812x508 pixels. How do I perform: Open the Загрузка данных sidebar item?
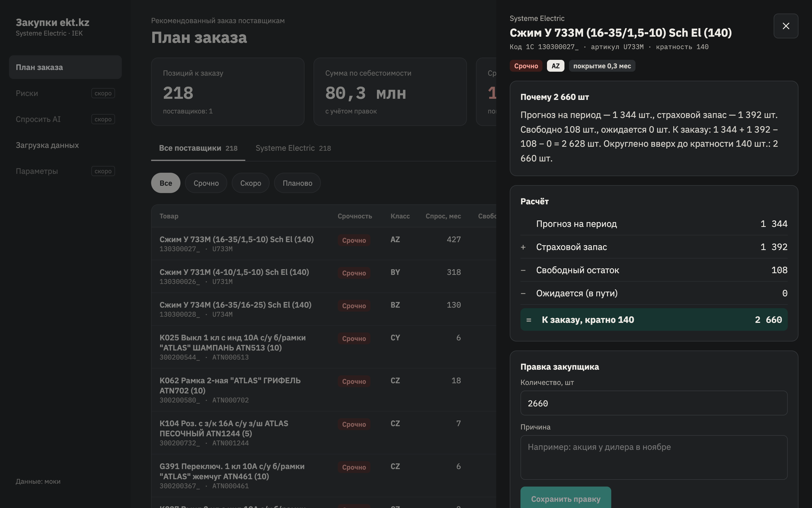[x=65, y=145]
